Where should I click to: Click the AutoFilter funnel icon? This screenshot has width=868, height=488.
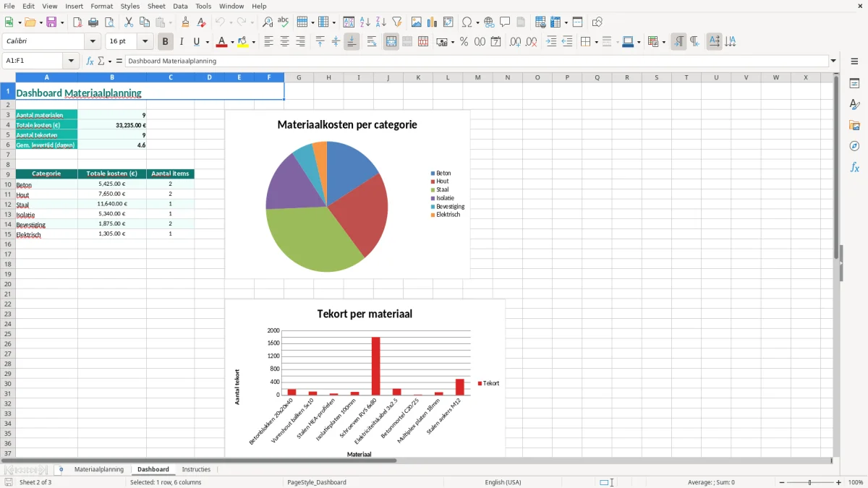point(397,22)
